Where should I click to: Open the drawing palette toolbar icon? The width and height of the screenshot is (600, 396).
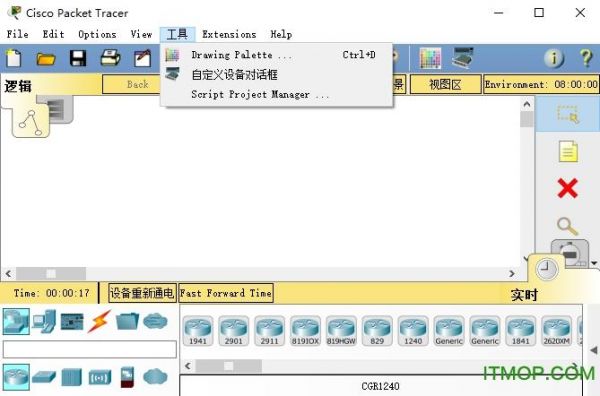pyautogui.click(x=430, y=58)
